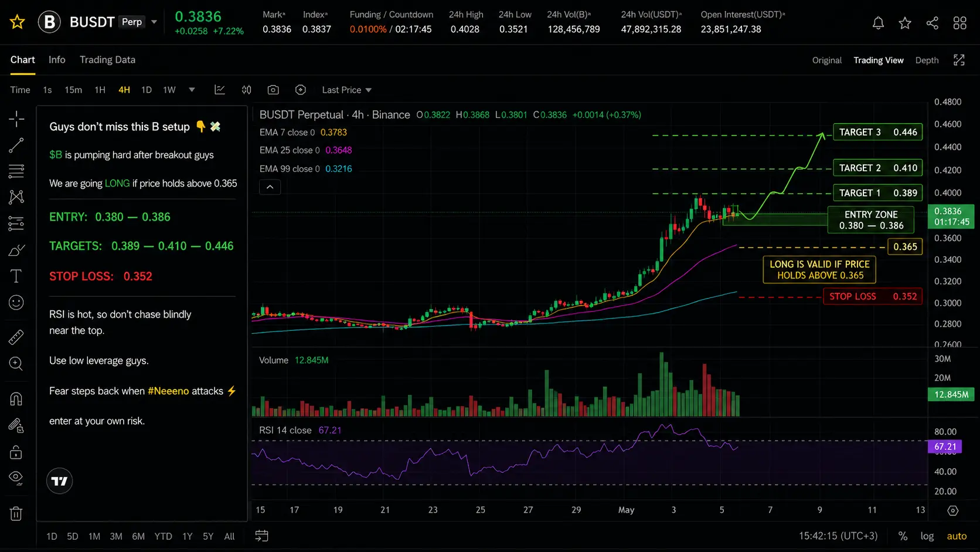Open the price alert bell
Image resolution: width=980 pixels, height=552 pixels.
click(x=878, y=23)
